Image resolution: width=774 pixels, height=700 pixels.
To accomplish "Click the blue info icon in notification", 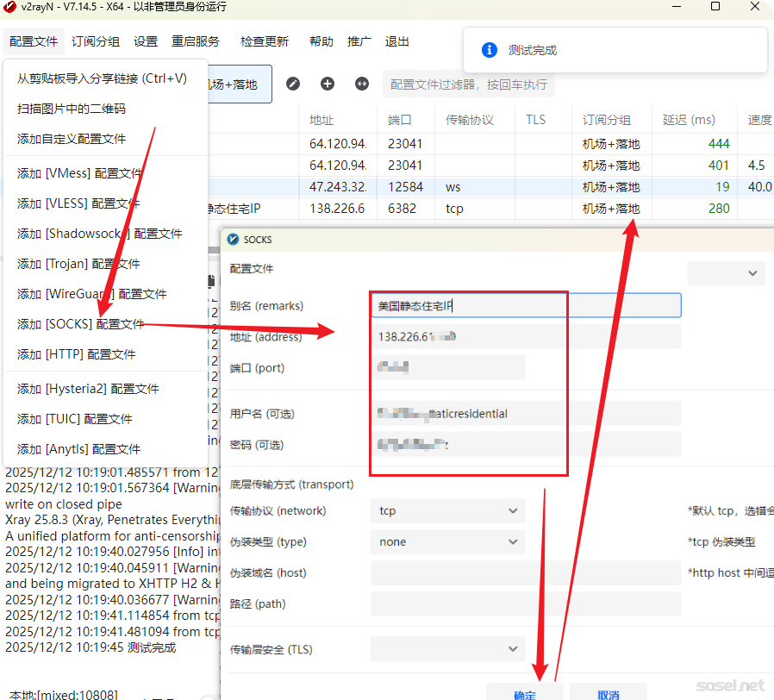I will 489,50.
